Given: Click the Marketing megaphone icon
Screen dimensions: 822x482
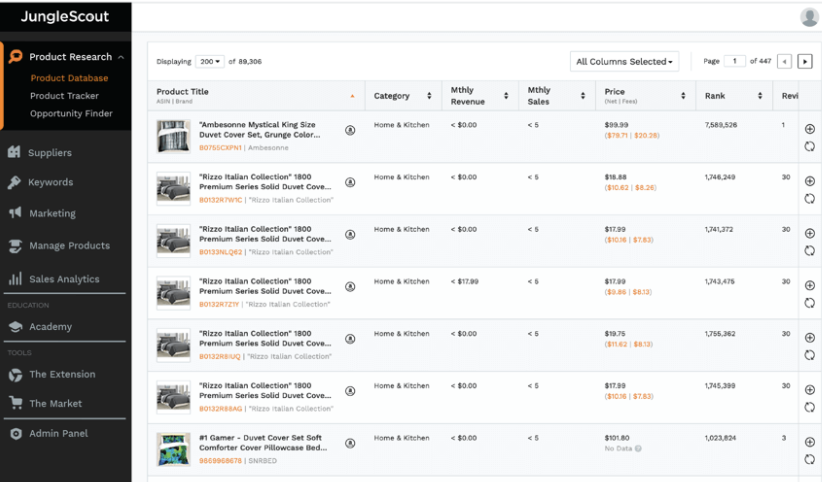Looking at the screenshot, I should [15, 212].
